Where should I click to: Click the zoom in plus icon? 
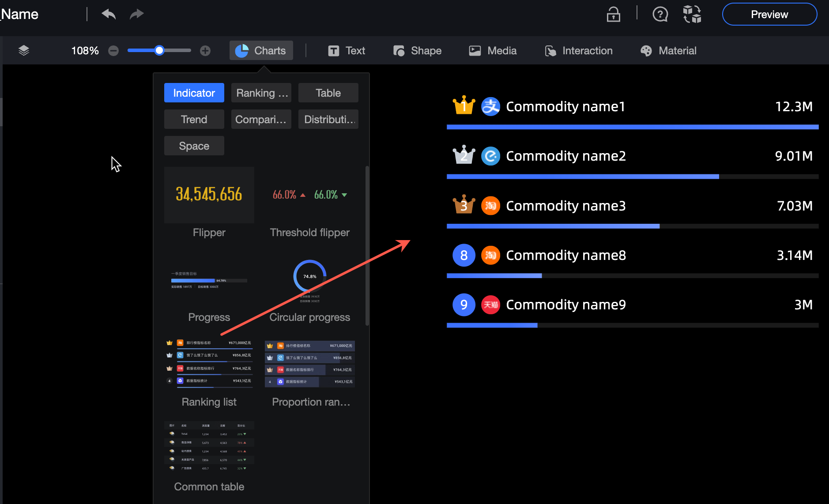205,51
